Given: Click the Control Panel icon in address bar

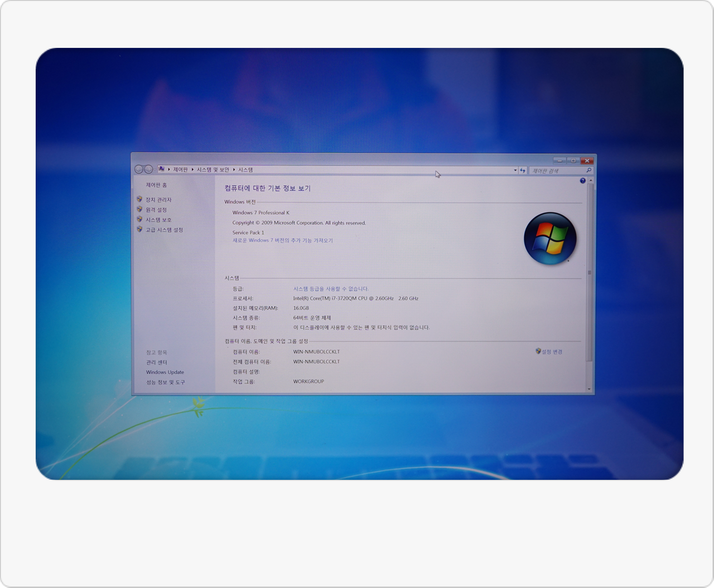Looking at the screenshot, I should (161, 169).
